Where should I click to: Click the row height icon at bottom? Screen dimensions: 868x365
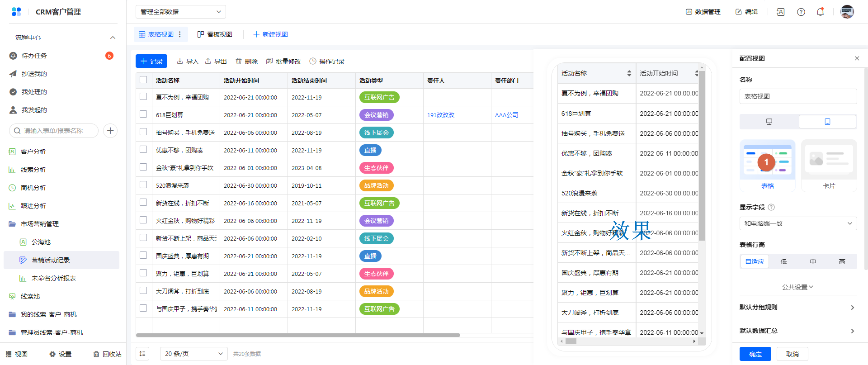(x=142, y=354)
